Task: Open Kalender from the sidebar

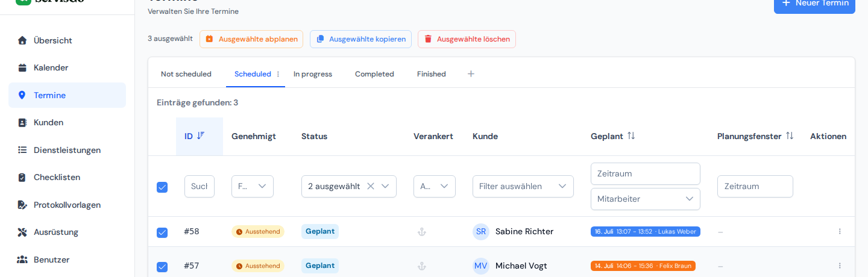Action: [x=67, y=67]
